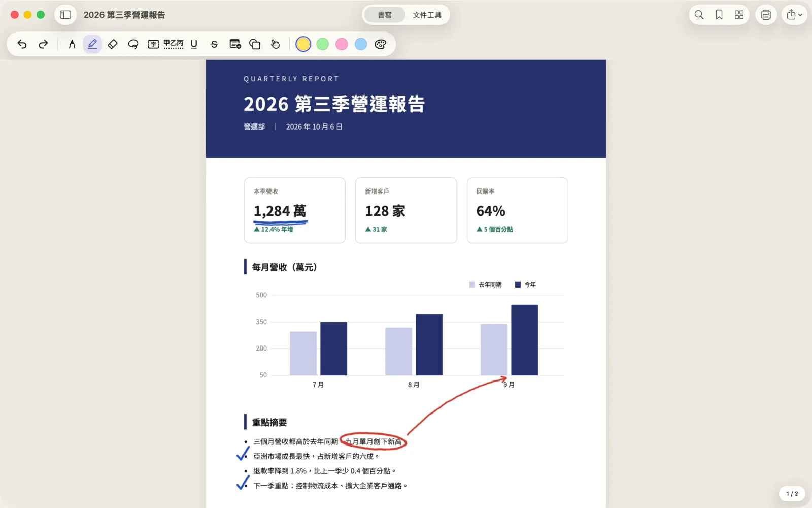812x508 pixels.
Task: Click the 亞洲市場成長最快 bullet line
Action: point(316,456)
